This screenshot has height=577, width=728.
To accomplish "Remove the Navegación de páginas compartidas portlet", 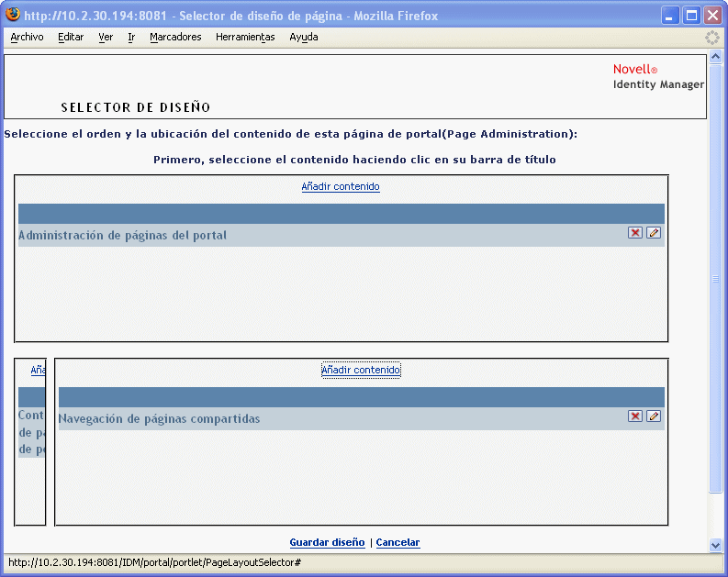I will [634, 416].
